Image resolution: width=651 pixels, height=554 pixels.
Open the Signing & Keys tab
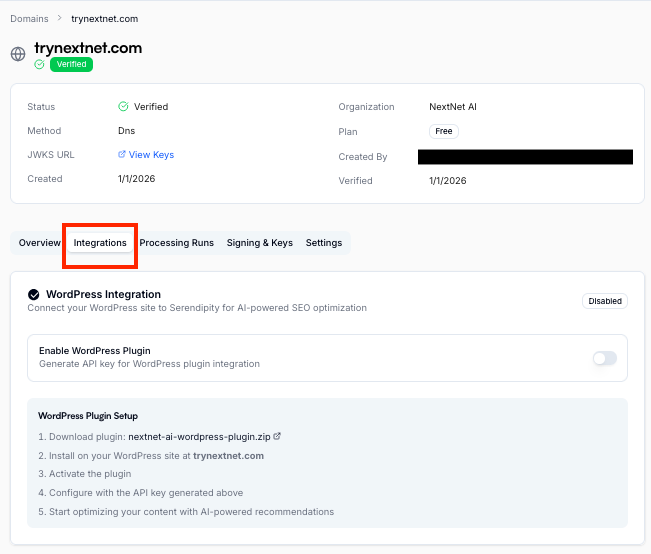coord(259,243)
